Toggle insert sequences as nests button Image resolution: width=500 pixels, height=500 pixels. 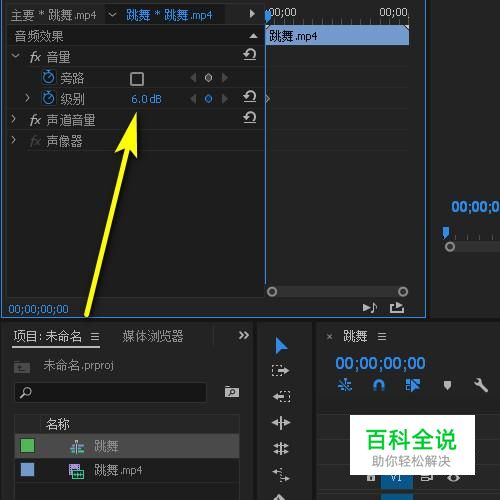[345, 386]
